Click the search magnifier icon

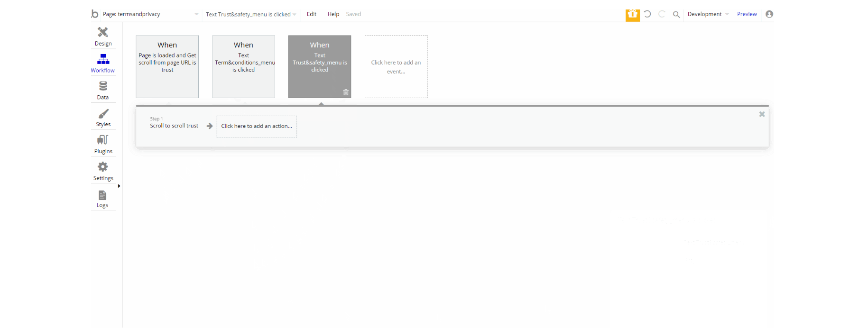676,15
